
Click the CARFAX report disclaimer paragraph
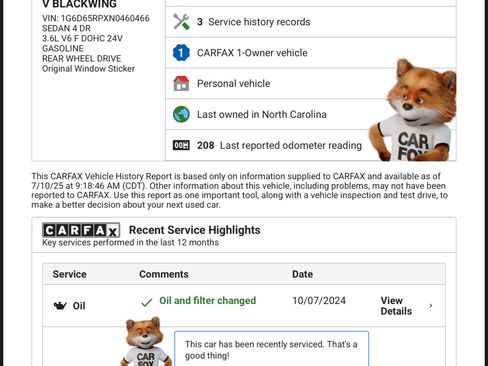[x=239, y=190]
